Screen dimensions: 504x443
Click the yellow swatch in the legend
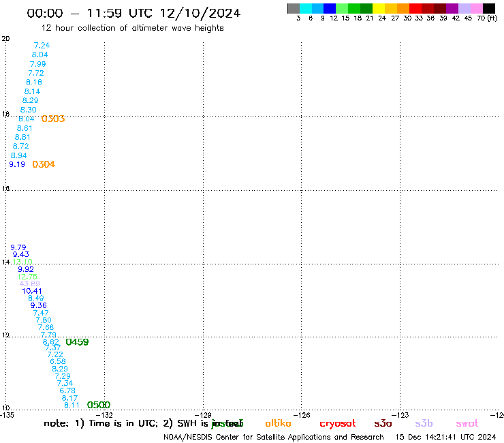click(x=379, y=8)
